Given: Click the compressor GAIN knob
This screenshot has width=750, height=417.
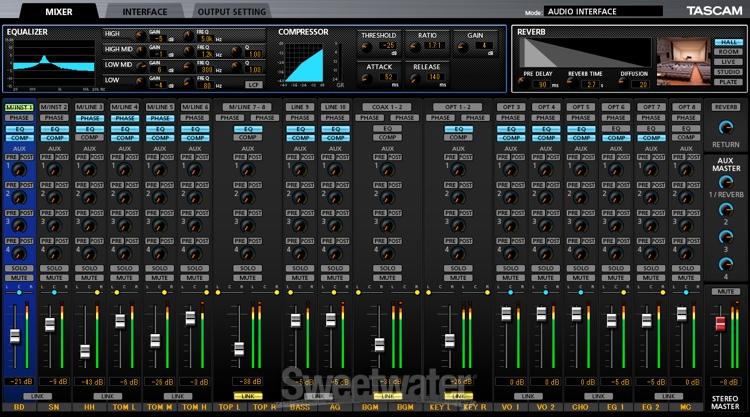Looking at the screenshot, I should pyautogui.click(x=462, y=47).
